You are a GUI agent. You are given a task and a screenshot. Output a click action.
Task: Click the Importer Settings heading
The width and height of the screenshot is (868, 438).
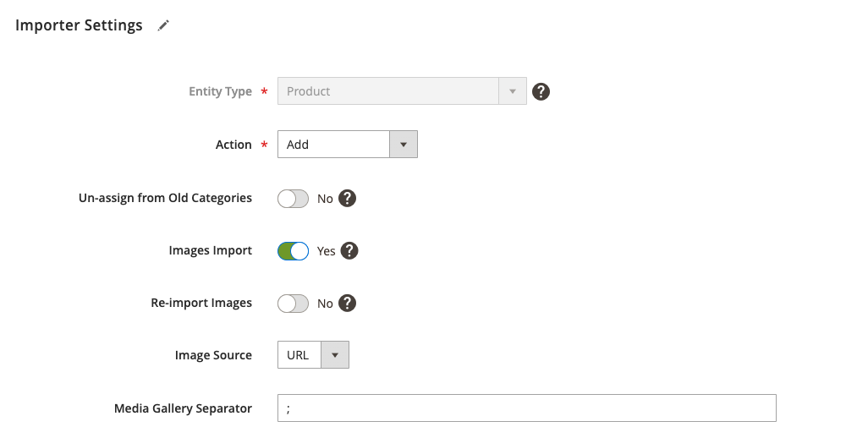[x=79, y=25]
